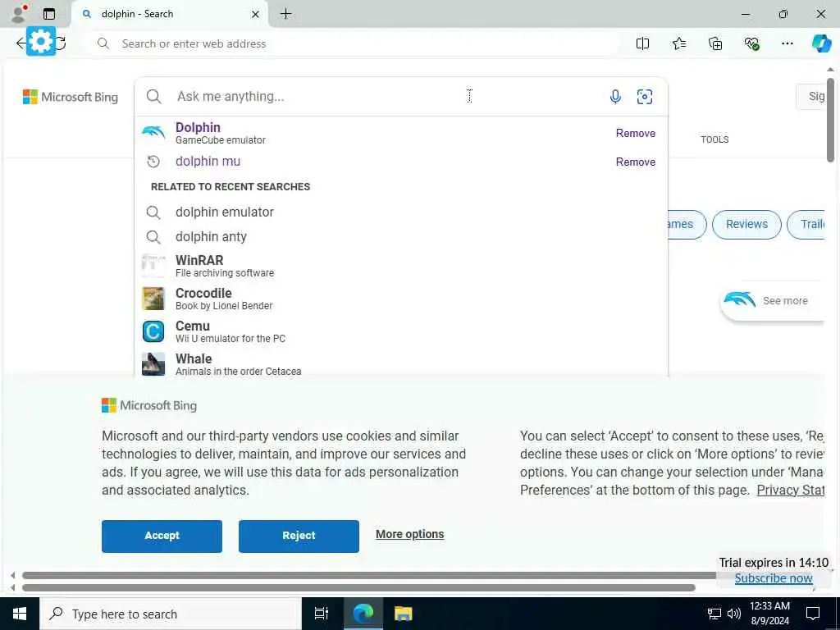Select the Crocodile book suggestion
The image size is (840, 630).
click(400, 299)
